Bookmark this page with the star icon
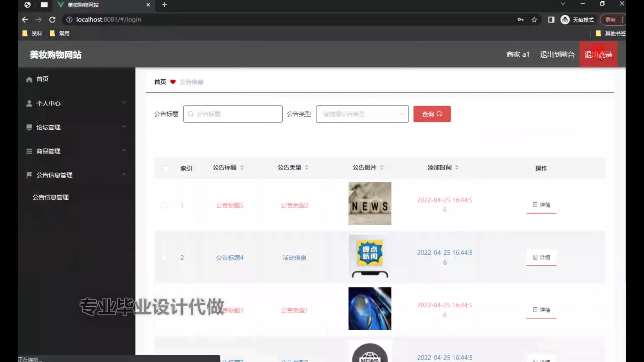Viewport: 644px width, 362px height. pyautogui.click(x=534, y=19)
